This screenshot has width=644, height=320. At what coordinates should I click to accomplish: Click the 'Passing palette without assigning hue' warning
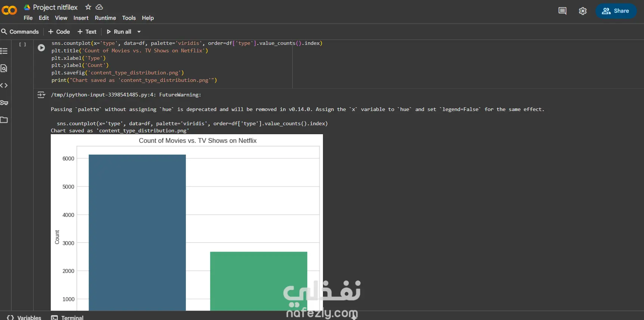click(x=298, y=110)
